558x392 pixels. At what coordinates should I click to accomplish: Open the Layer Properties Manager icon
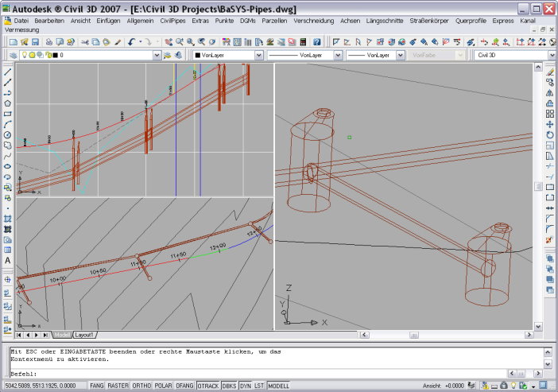click(12, 56)
